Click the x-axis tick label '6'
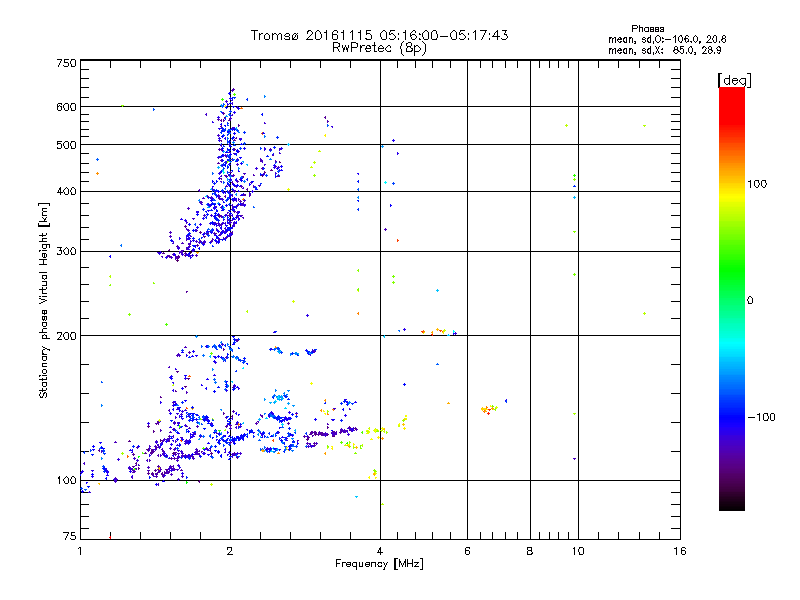The image size is (800, 600). pos(467,551)
